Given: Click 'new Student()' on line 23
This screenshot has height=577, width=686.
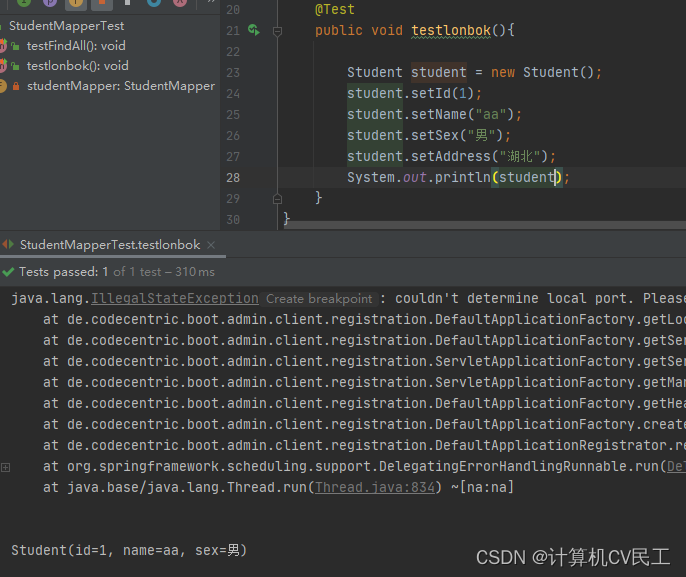Looking at the screenshot, I should (x=542, y=72).
